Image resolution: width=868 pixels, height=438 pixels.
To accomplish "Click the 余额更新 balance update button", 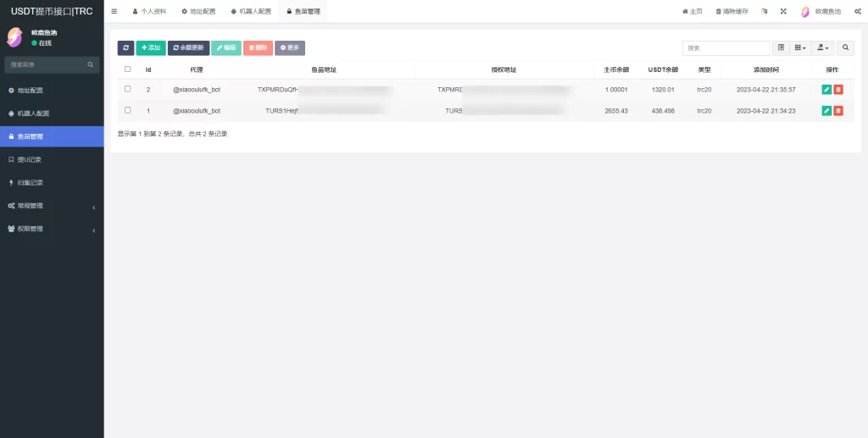I will (x=189, y=48).
